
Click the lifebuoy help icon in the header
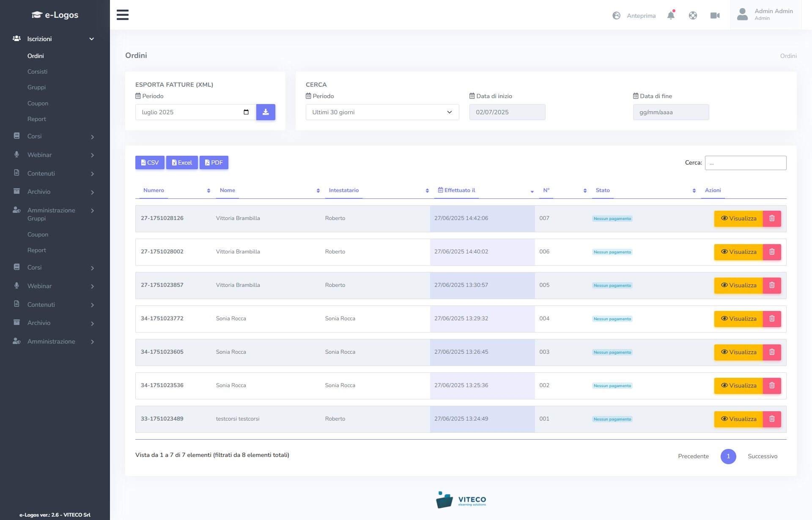(693, 16)
